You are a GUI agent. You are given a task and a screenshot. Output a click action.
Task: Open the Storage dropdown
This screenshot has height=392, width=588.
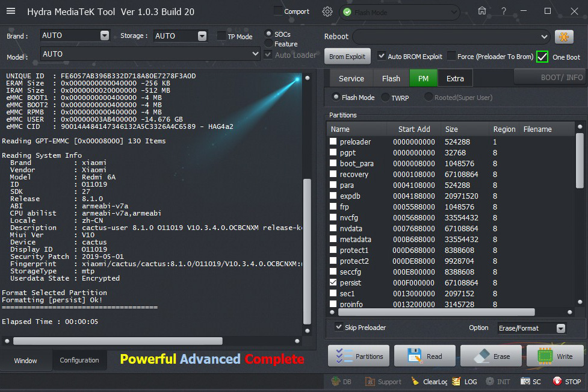pyautogui.click(x=202, y=36)
